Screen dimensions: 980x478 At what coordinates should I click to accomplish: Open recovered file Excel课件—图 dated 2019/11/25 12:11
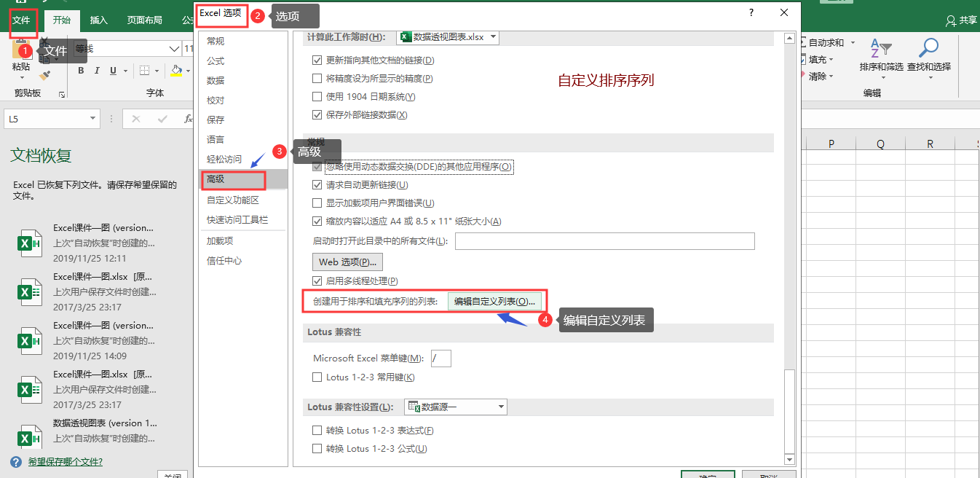click(87, 243)
